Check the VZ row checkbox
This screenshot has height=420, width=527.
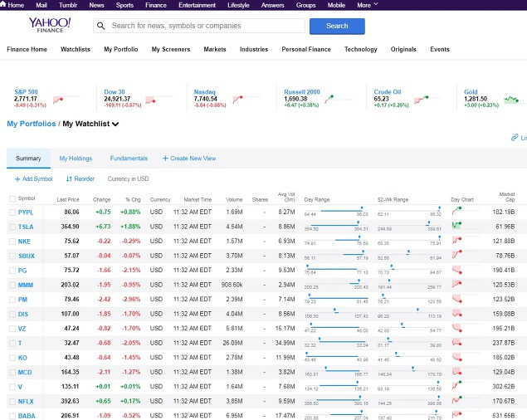click(12, 329)
